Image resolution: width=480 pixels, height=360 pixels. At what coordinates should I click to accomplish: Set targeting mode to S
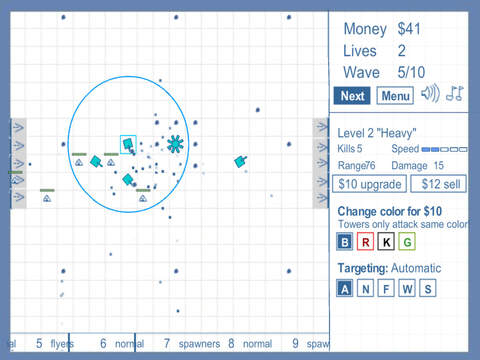pos(428,288)
